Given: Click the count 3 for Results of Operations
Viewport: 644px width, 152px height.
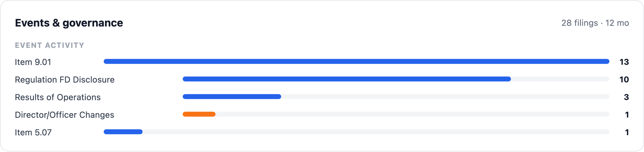Looking at the screenshot, I should coord(626,97).
